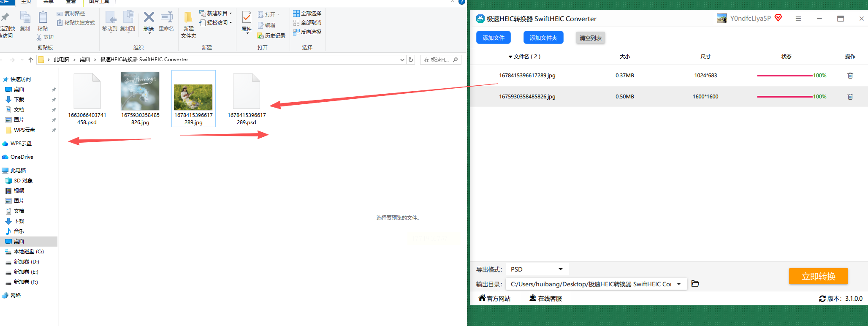This screenshot has height=326, width=868.
Task: Click 编辑 (Edit) in the ribbon
Action: pos(266,25)
